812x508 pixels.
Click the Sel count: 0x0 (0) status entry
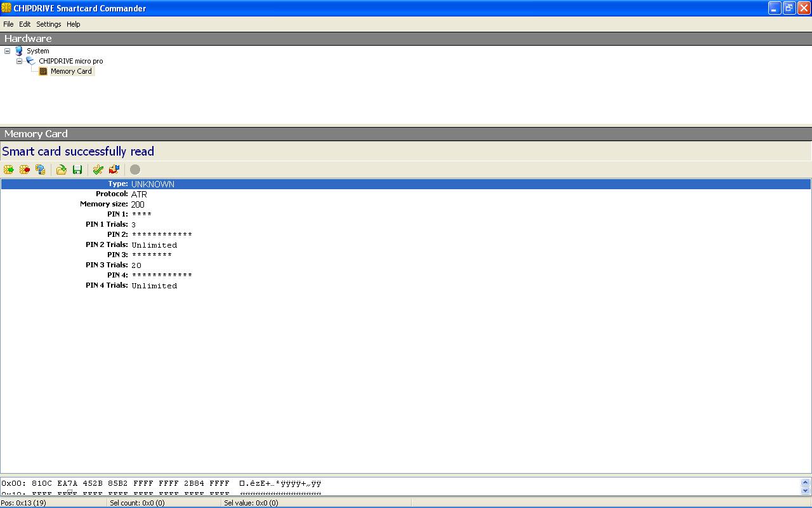coord(137,503)
